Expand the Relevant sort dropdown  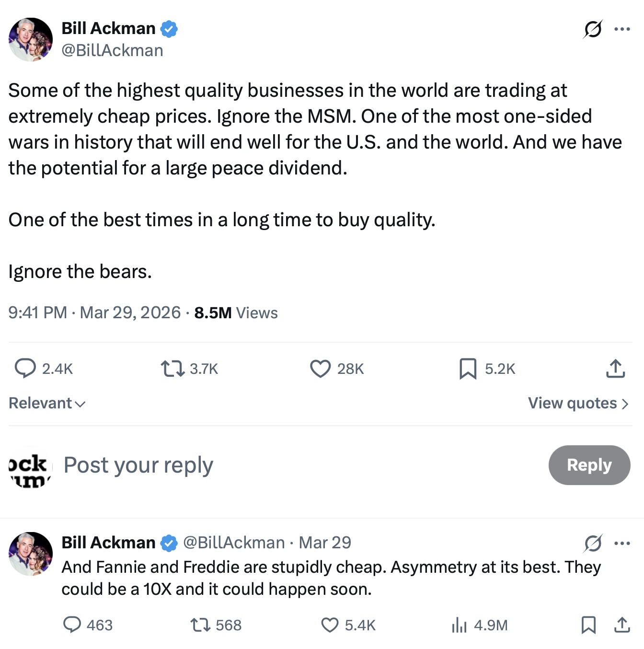47,403
